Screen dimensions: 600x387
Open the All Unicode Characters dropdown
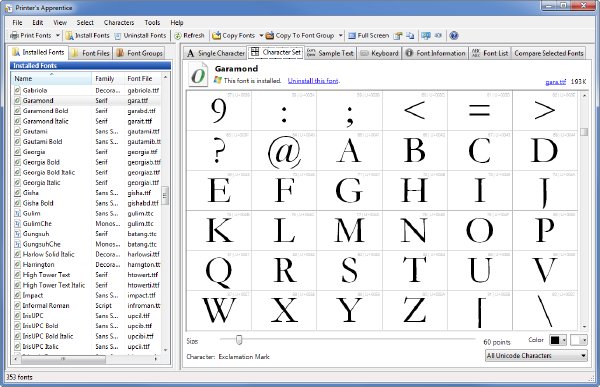click(536, 356)
